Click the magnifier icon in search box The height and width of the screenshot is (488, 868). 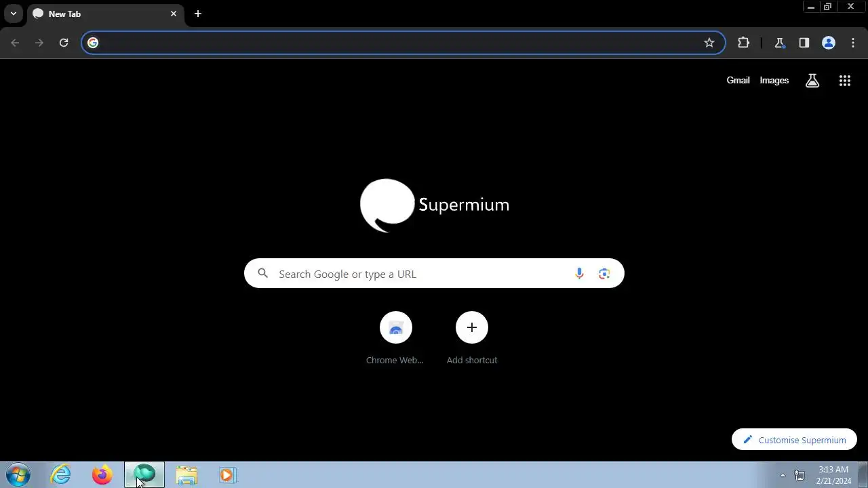point(263,273)
